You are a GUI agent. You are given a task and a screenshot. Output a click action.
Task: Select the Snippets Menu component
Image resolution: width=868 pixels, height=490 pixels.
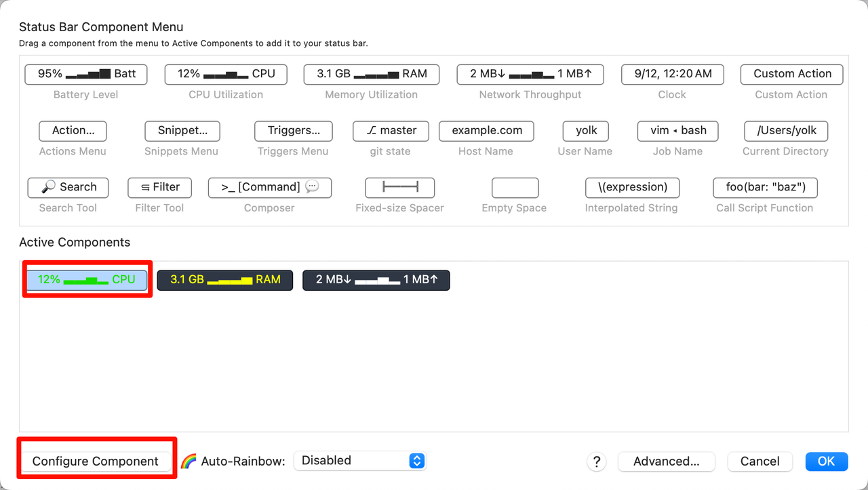click(x=182, y=131)
